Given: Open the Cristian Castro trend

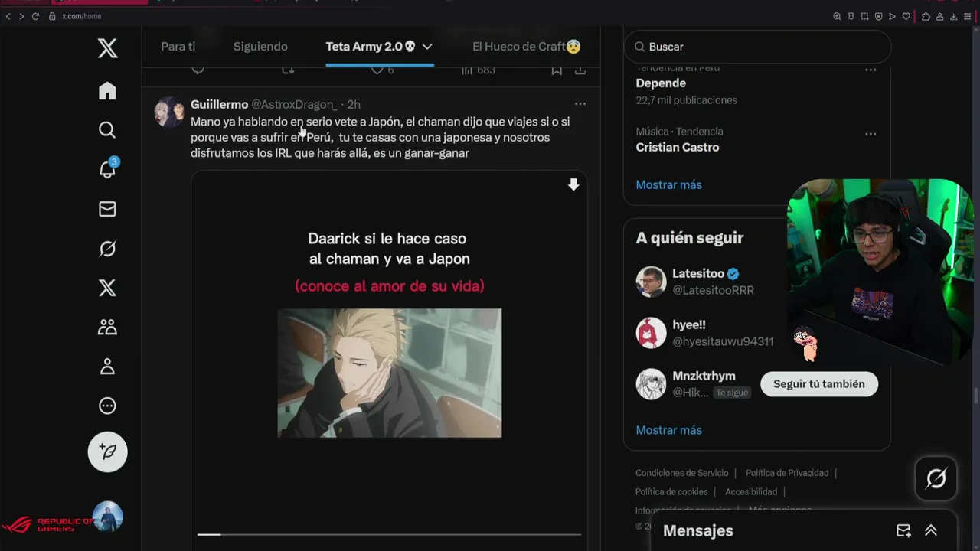Looking at the screenshot, I should coord(678,147).
